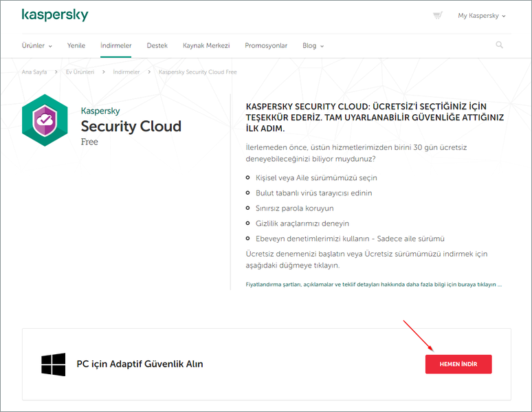The height and width of the screenshot is (412, 532).
Task: Click the search magnifier icon
Action: click(x=499, y=45)
